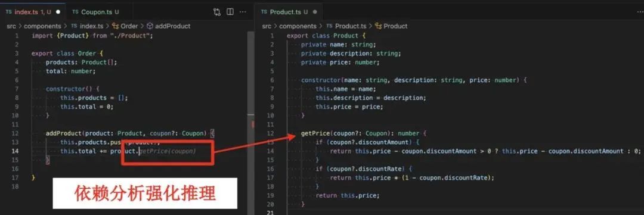Open the 'index.ts' breadcrumb item
Screen dimensions: 644x215
(x=87, y=26)
